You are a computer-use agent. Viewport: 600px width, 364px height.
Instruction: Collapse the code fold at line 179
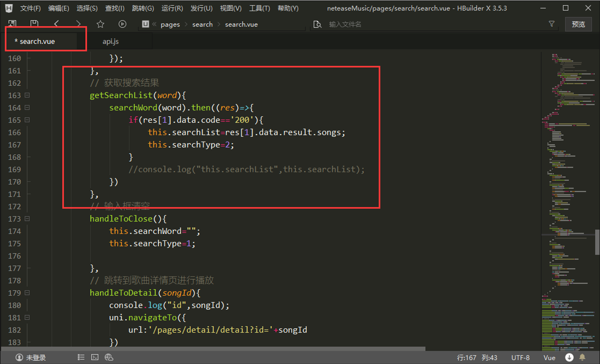27,293
